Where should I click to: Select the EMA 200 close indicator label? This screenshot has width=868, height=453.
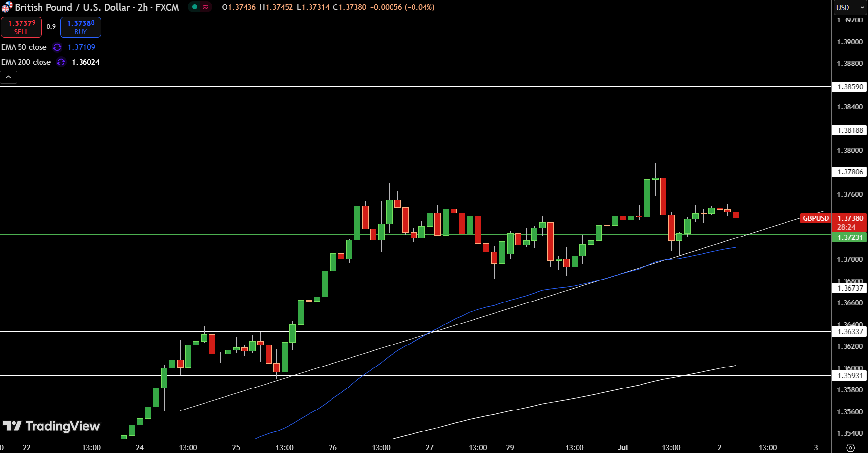tap(26, 62)
